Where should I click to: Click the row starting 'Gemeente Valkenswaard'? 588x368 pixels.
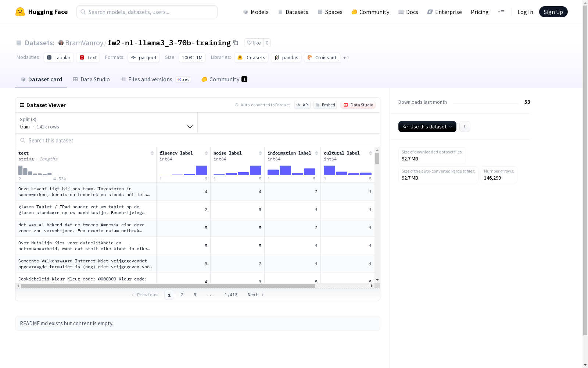[x=195, y=264]
